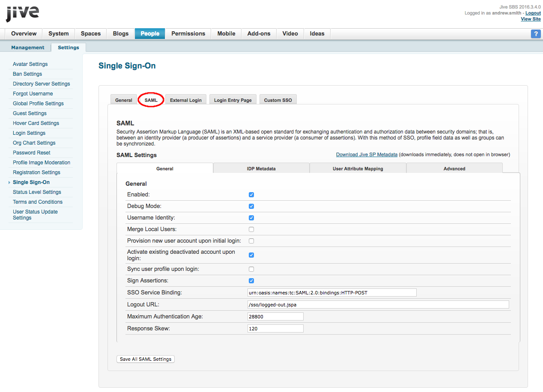Open Ban Settings in sidebar

27,74
